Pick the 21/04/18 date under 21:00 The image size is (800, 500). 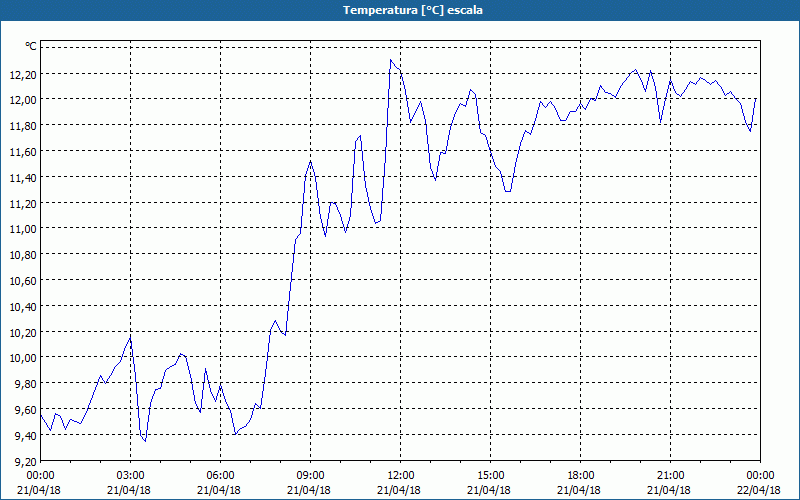[x=669, y=490]
